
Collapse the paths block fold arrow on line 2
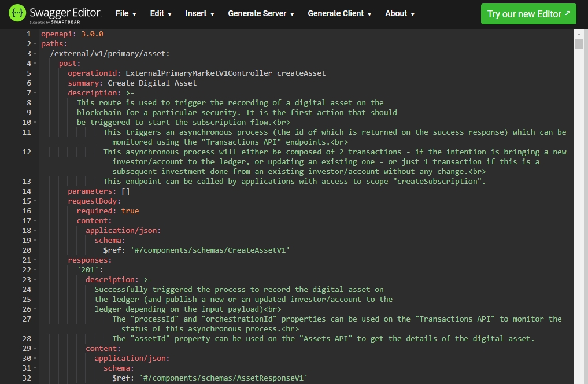coord(35,44)
